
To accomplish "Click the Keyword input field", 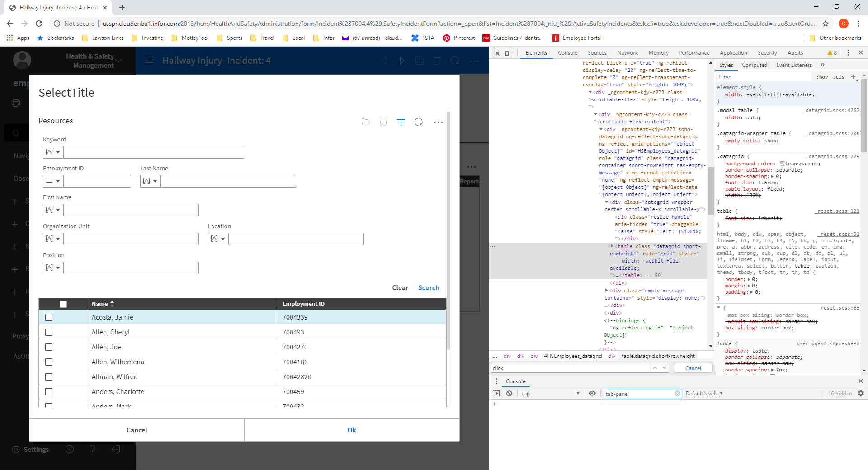I will [154, 152].
